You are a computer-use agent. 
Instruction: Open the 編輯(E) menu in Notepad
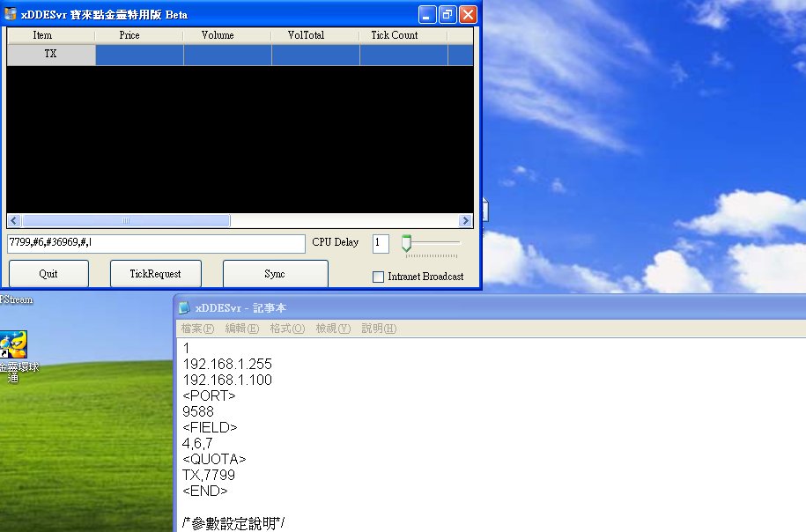coord(242,329)
